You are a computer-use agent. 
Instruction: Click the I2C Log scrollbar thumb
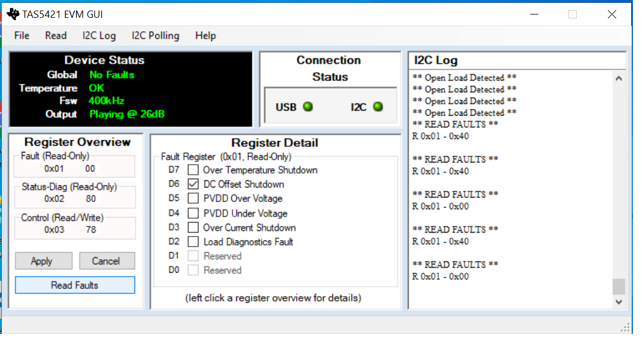(618, 287)
